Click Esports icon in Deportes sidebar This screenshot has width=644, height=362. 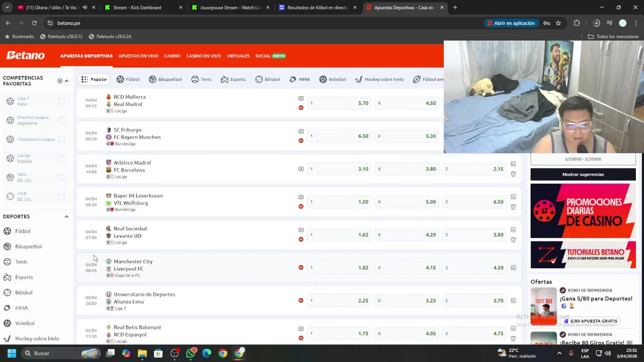coord(7,277)
